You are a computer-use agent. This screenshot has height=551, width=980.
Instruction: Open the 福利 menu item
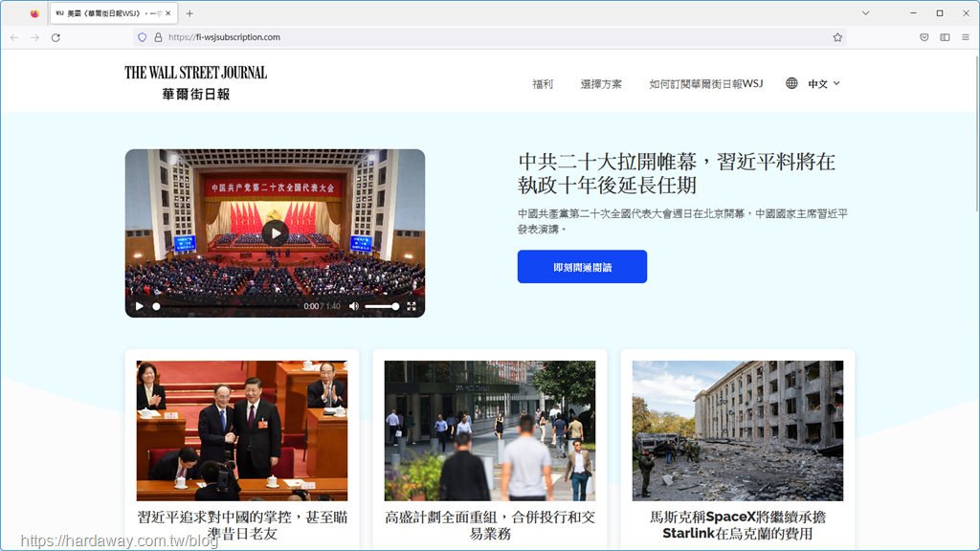pos(543,84)
